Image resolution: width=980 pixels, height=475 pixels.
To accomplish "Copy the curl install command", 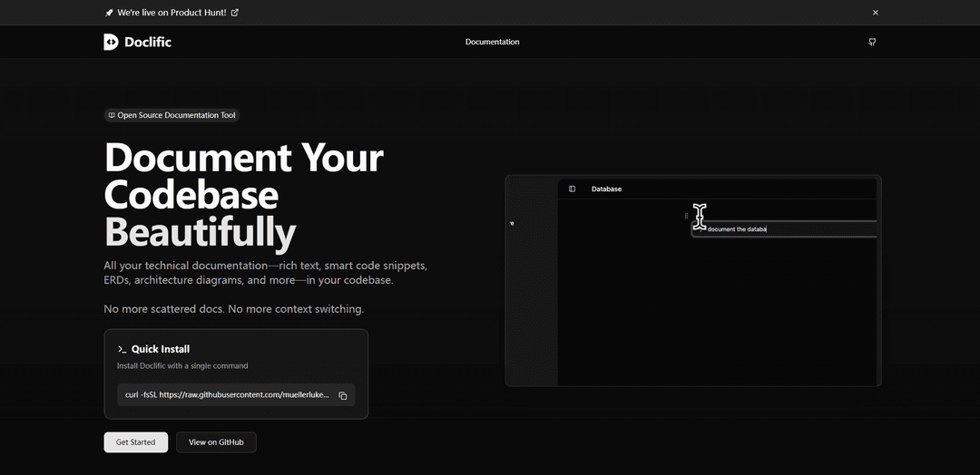I will [x=343, y=395].
